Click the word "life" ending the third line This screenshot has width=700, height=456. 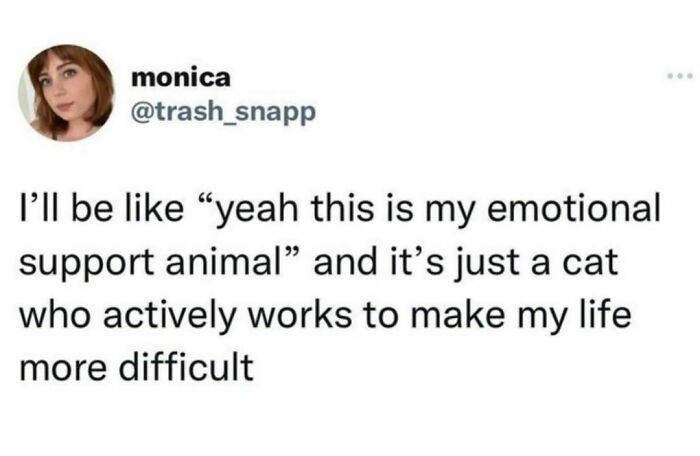click(x=585, y=317)
